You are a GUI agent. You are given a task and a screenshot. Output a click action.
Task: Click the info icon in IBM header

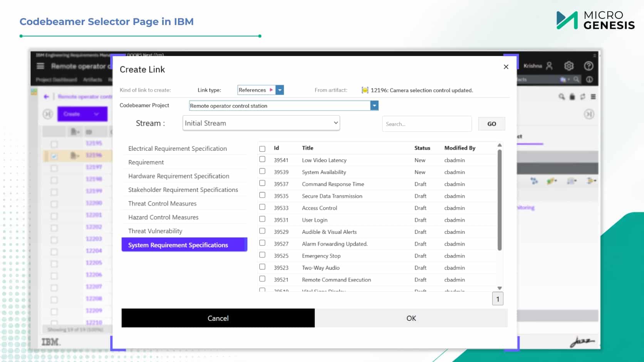(x=589, y=80)
